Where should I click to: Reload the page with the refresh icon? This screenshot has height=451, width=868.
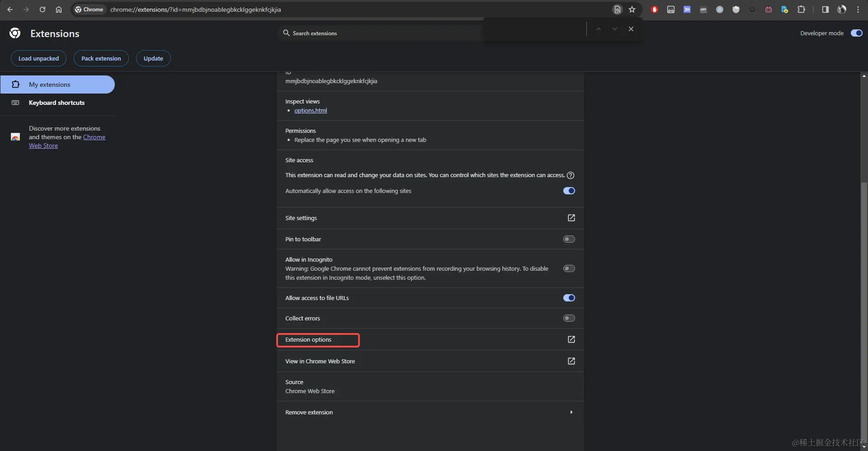(42, 9)
